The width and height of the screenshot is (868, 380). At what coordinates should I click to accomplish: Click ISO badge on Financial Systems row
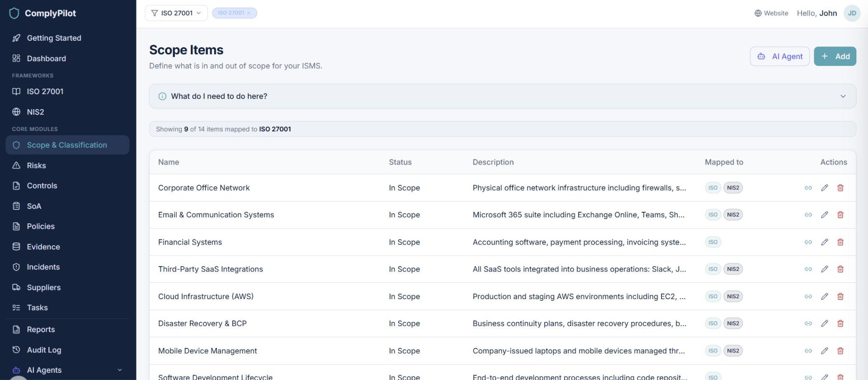coord(713,242)
